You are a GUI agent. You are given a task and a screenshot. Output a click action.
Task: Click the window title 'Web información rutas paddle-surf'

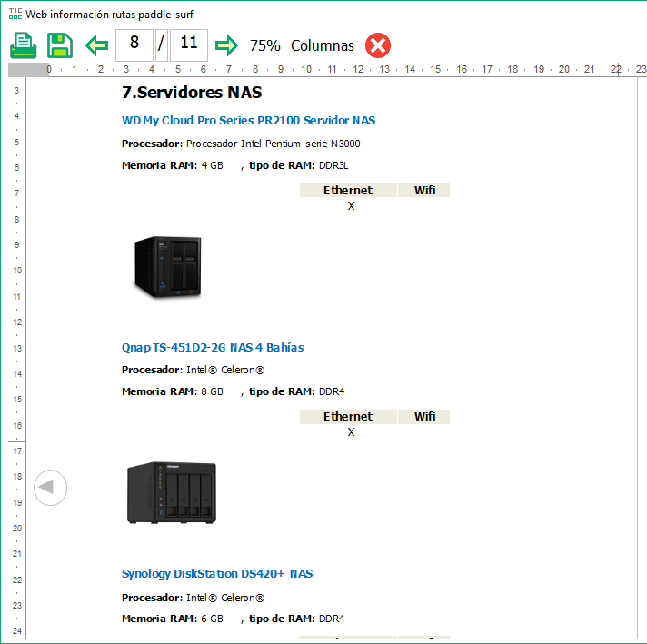[x=109, y=15]
